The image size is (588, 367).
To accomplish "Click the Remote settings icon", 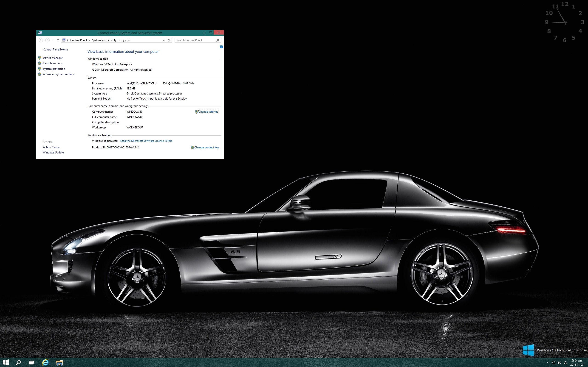I will (39, 63).
